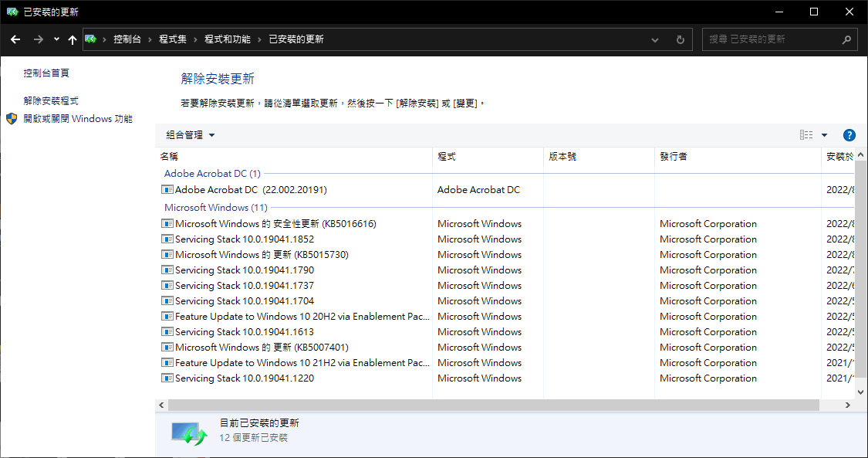The width and height of the screenshot is (868, 458).
Task: Open the 組合管理 dropdown menu
Action: pyautogui.click(x=191, y=135)
